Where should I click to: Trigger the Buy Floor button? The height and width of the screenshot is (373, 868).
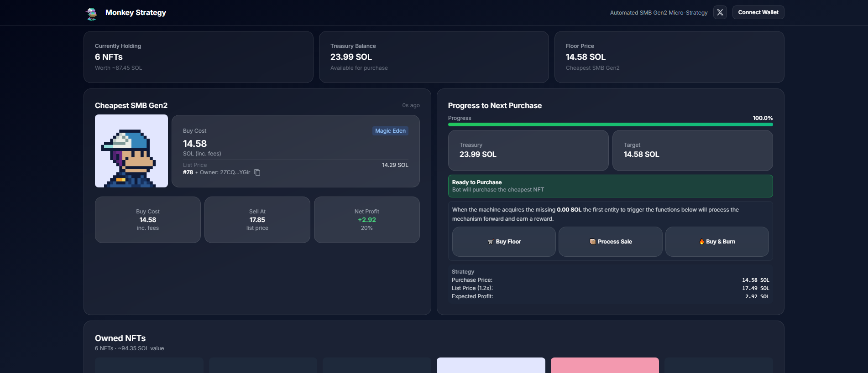tap(504, 242)
